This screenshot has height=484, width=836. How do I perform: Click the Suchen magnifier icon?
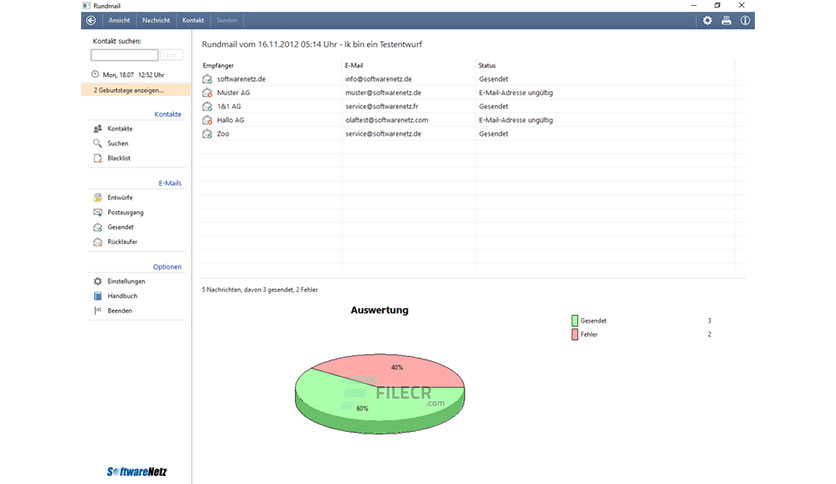coord(98,143)
